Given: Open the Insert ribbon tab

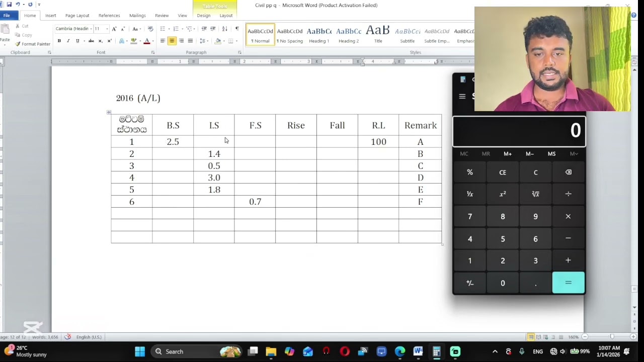Looking at the screenshot, I should (x=51, y=16).
